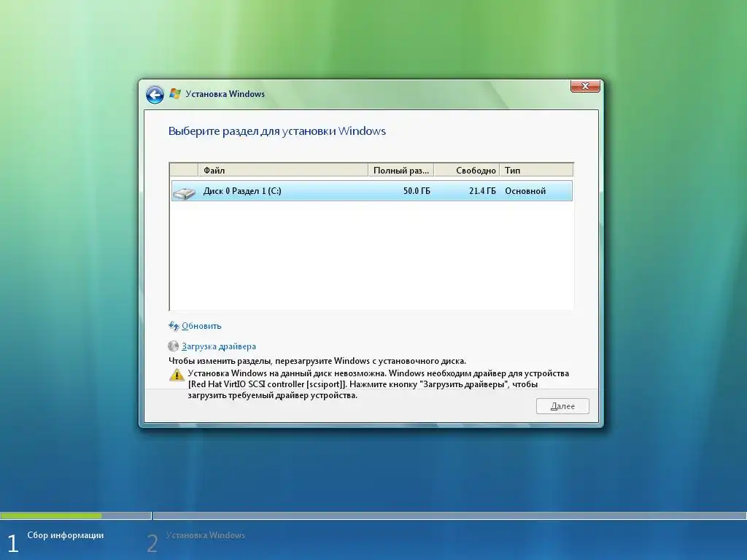747x560 pixels.
Task: Click the Red Hat VirtIO SCSI warning message
Action: coord(379,384)
